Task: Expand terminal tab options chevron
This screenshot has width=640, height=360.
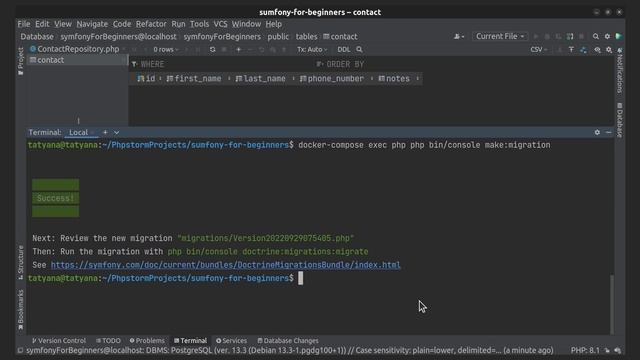Action: click(x=117, y=132)
